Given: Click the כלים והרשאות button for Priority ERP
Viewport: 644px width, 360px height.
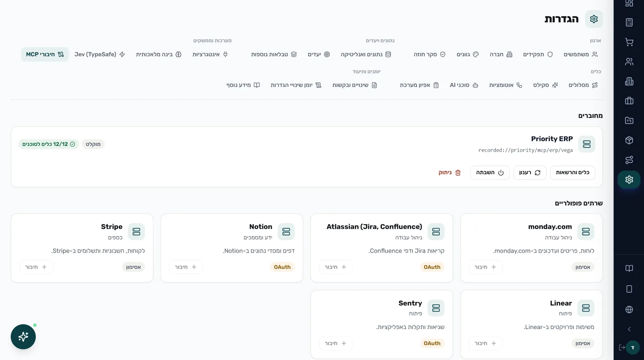Looking at the screenshot, I should tap(572, 173).
